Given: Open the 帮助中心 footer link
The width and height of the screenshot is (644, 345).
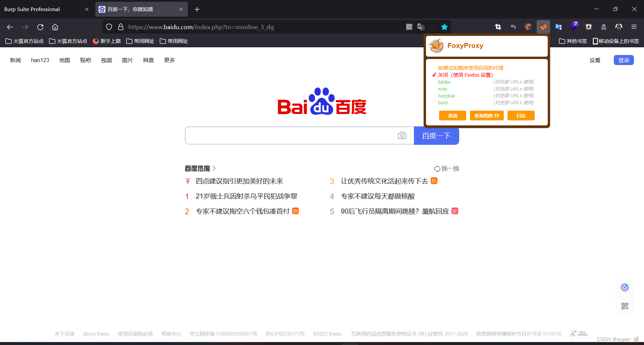Looking at the screenshot, I should (171, 334).
